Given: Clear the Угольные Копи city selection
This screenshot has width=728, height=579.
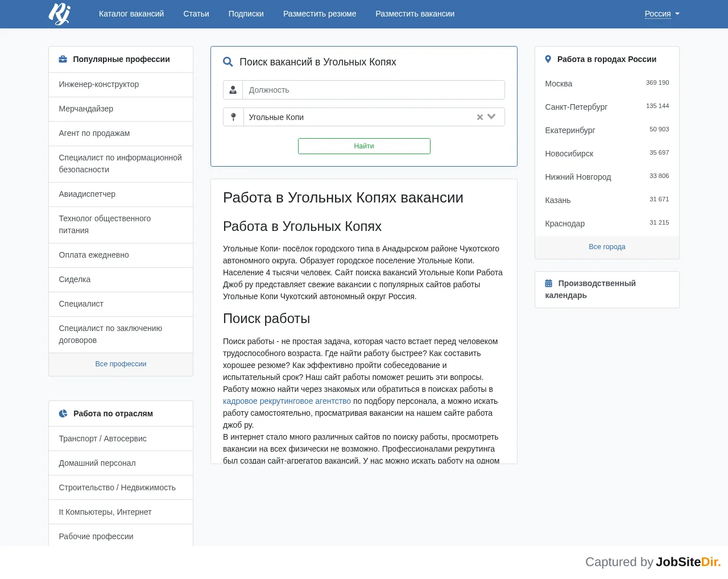Looking at the screenshot, I should coord(480,117).
